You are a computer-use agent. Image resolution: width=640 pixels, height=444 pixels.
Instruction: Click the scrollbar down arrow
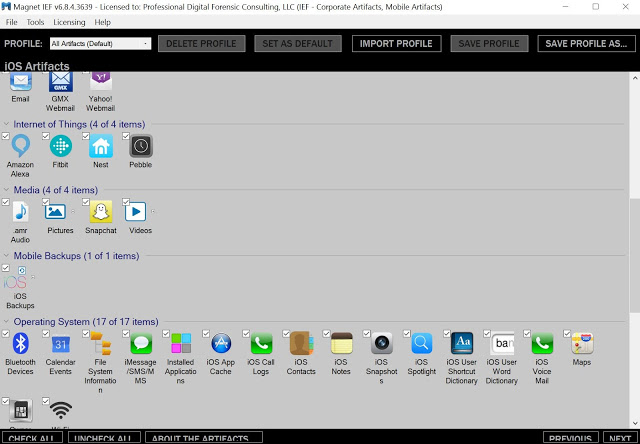(x=635, y=423)
